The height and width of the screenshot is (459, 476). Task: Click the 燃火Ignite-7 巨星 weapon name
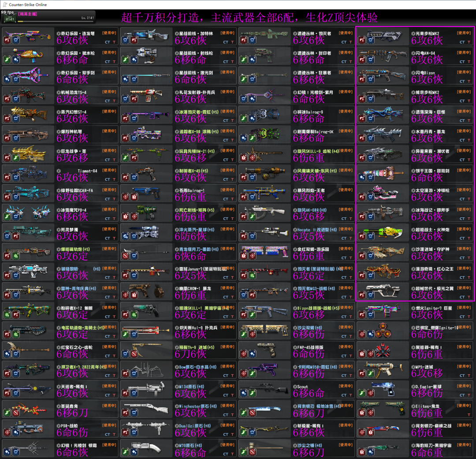click(x=434, y=308)
